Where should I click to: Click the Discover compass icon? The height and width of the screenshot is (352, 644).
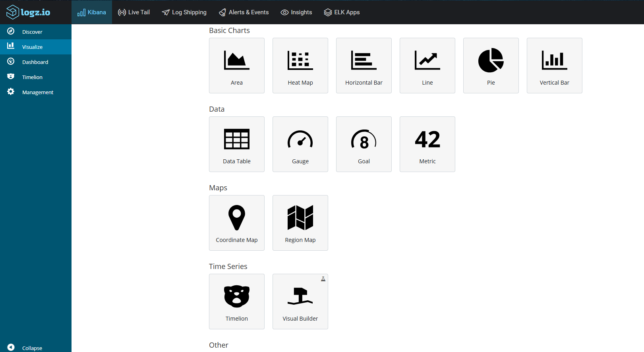click(x=11, y=31)
